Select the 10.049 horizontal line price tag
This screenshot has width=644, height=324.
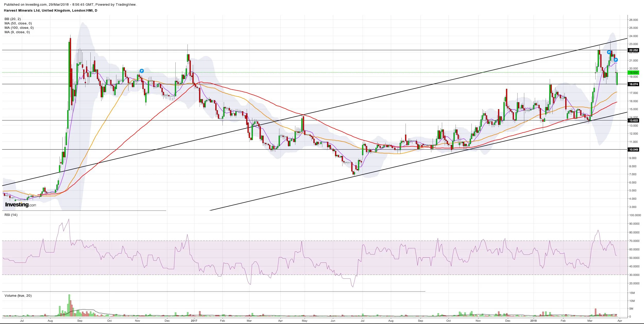click(633, 150)
